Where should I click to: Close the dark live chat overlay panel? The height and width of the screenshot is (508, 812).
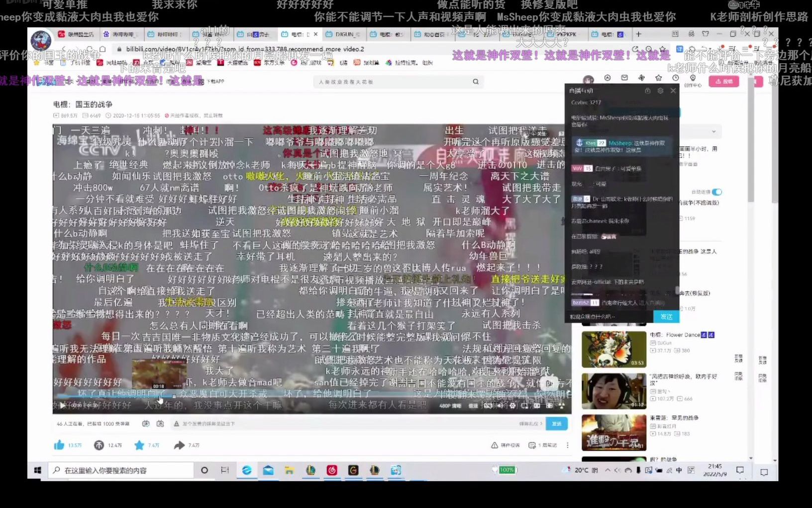tap(673, 91)
